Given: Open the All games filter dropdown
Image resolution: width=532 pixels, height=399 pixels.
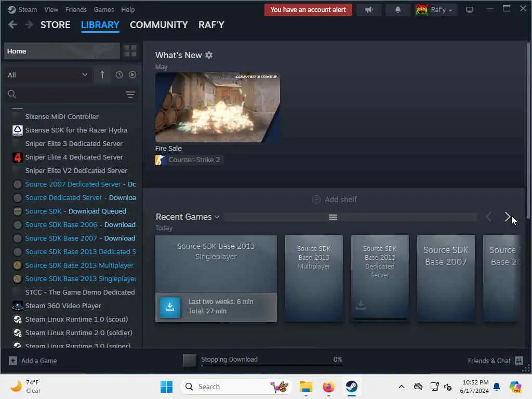Looking at the screenshot, I should point(48,75).
